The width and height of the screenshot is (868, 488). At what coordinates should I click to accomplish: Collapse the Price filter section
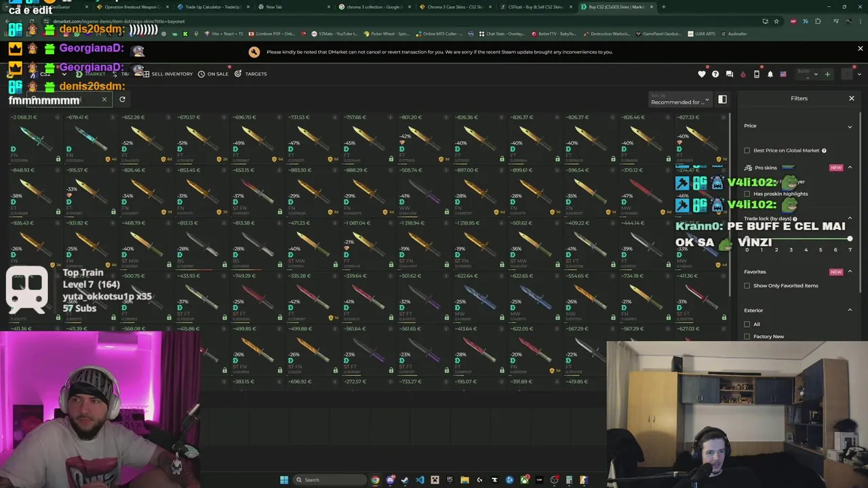point(850,126)
